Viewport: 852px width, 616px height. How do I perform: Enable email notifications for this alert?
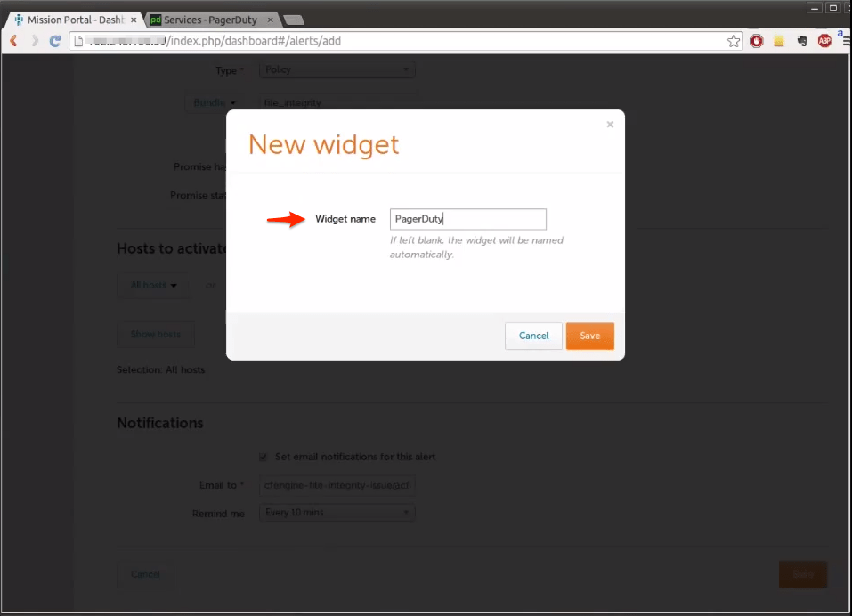click(x=263, y=456)
